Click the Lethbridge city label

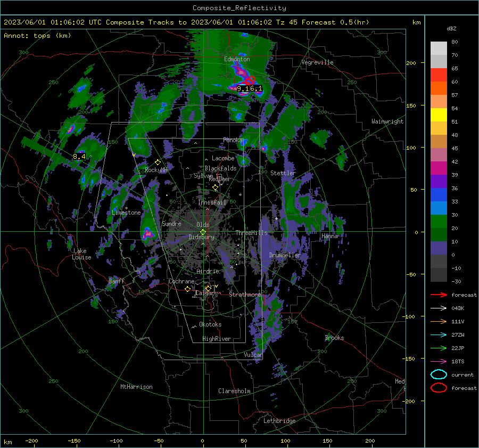coord(279,421)
